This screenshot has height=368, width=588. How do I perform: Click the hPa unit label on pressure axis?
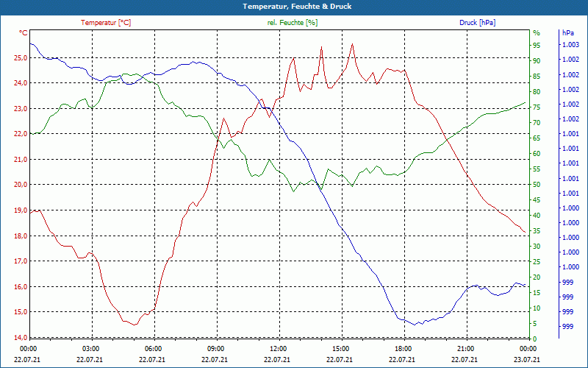click(567, 33)
